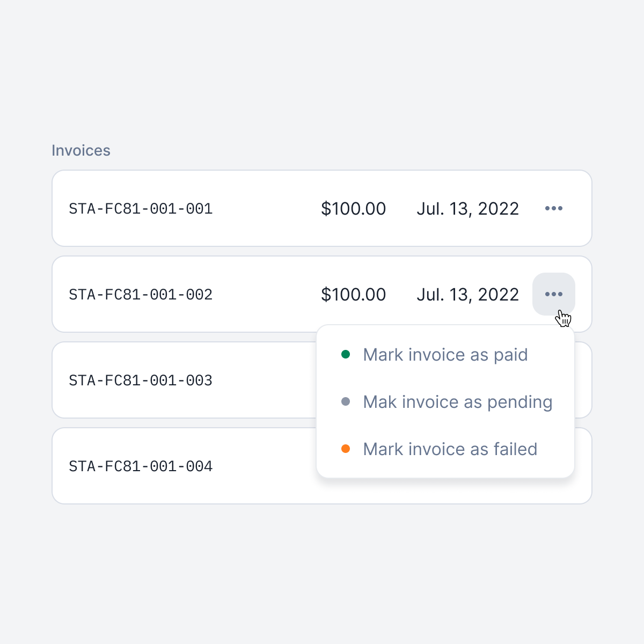The height and width of the screenshot is (644, 644).
Task: Open options menu for invoice STA-FC81-001-001
Action: click(553, 208)
